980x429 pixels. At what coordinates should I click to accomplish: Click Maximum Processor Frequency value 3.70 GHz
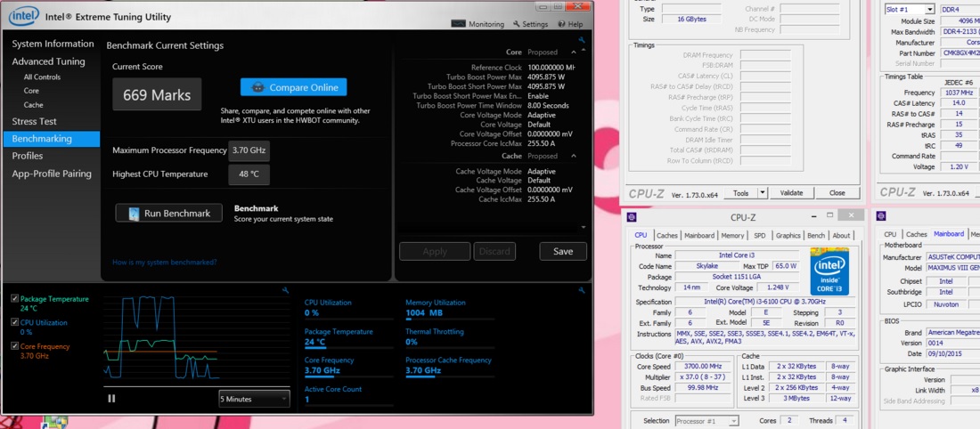tap(249, 150)
